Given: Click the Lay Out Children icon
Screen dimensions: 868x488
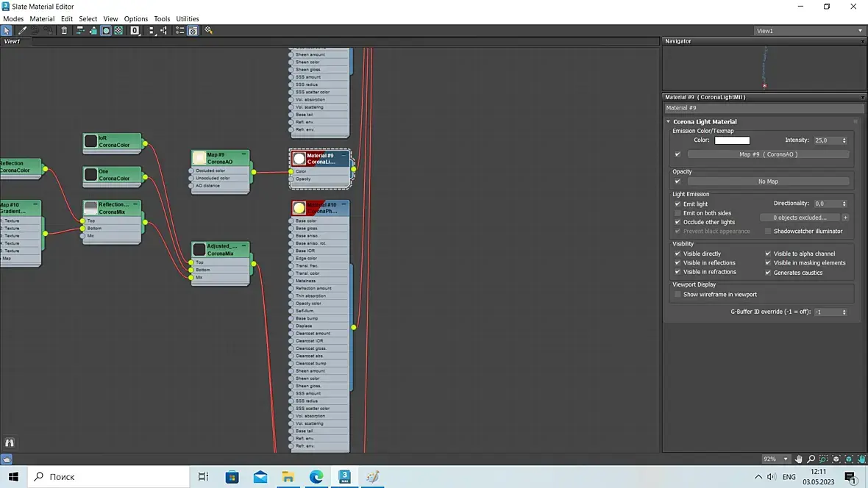Looking at the screenshot, I should 164,31.
